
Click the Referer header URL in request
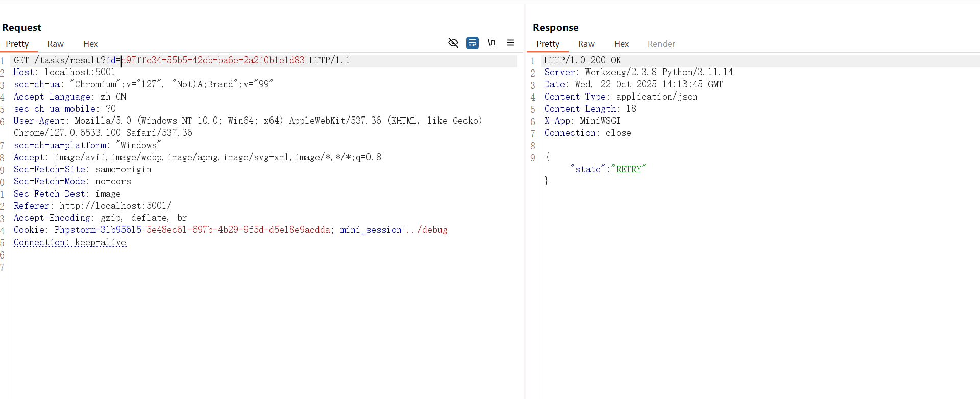click(x=115, y=206)
